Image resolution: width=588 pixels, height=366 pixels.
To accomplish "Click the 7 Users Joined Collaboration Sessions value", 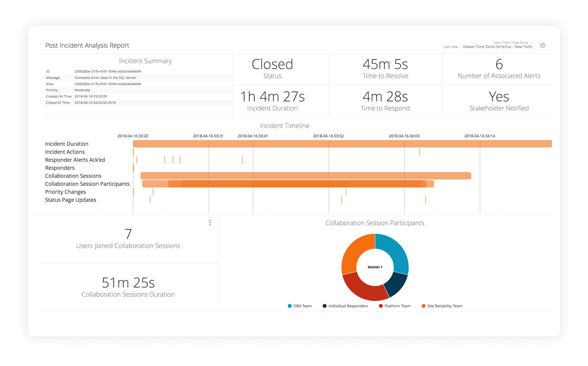I will click(x=128, y=234).
